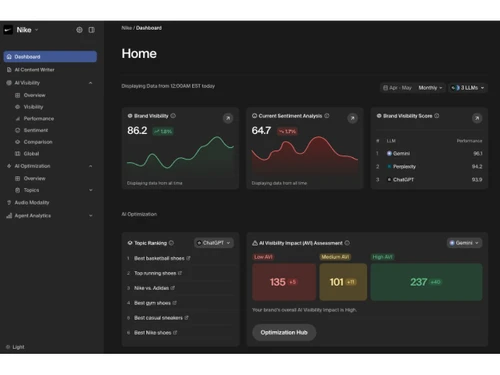Screen dimensions: 500x375
Task: Open Best Nike shoes topic link
Action: click(156, 333)
